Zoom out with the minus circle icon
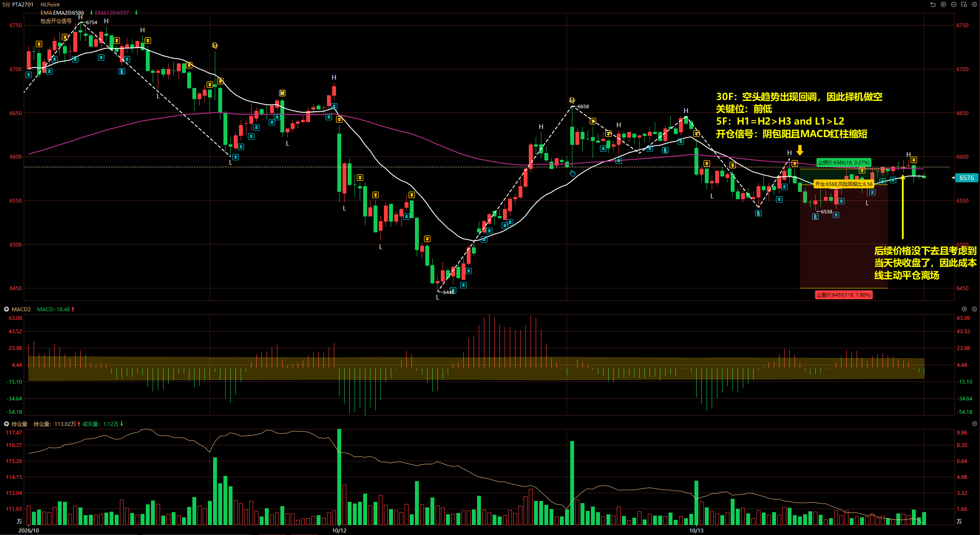 pos(954,4)
